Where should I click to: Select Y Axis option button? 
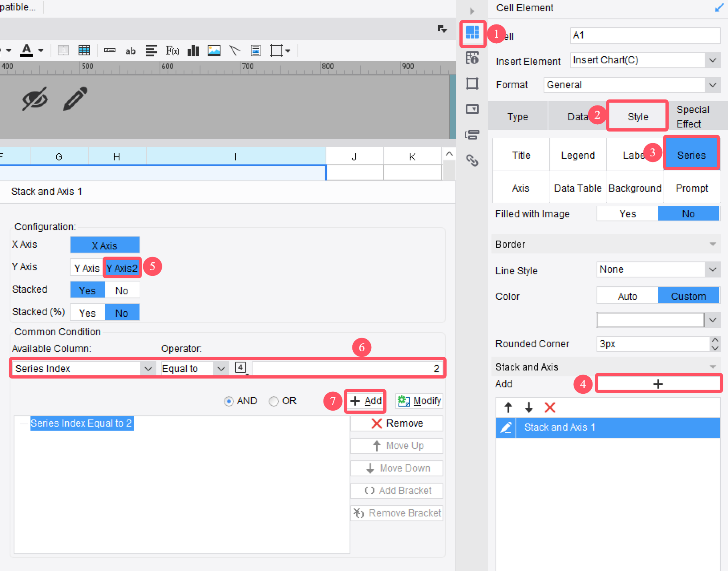point(87,268)
